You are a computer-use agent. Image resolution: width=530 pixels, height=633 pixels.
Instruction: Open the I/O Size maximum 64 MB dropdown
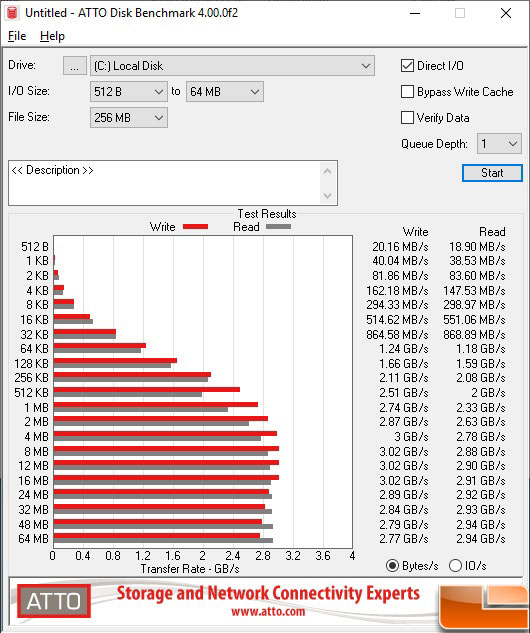pos(224,92)
